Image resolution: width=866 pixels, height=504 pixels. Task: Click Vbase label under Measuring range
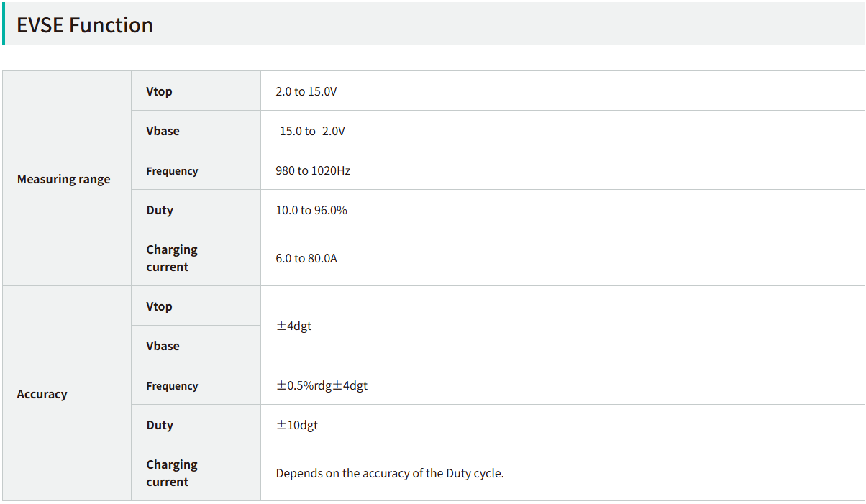pos(163,131)
